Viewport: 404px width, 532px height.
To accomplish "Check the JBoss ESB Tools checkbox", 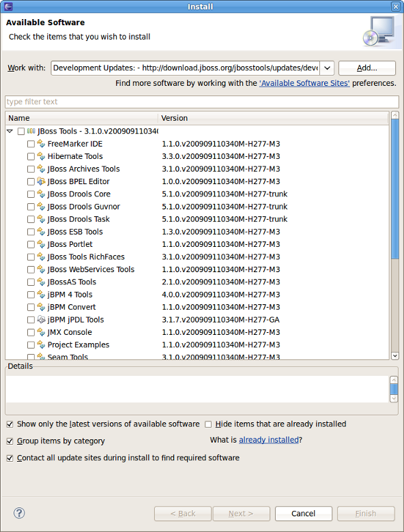I will (31, 232).
